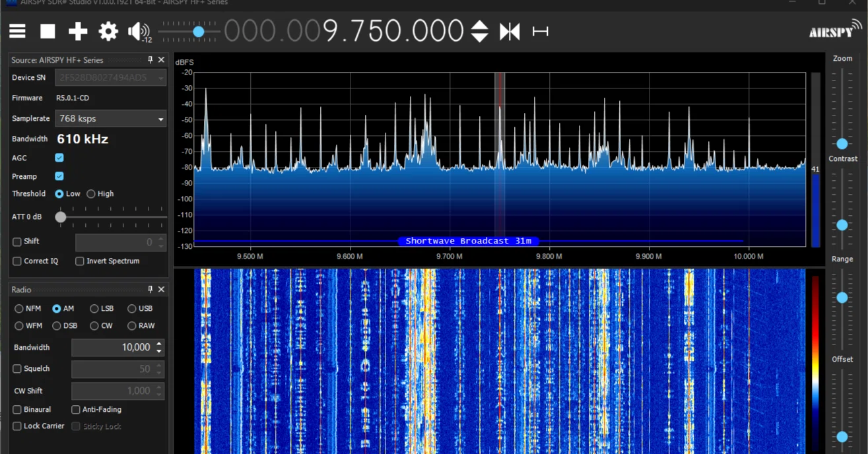Enable the Lock Carrier checkbox
The image size is (868, 454).
click(17, 426)
